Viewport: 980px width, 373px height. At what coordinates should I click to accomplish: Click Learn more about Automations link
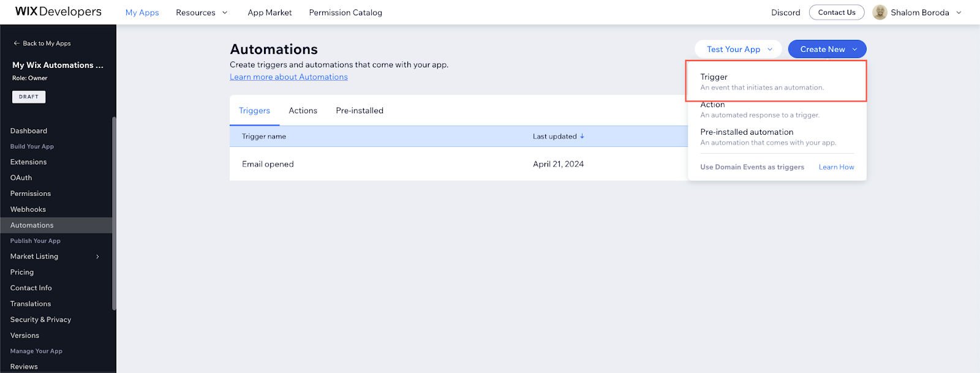point(288,77)
